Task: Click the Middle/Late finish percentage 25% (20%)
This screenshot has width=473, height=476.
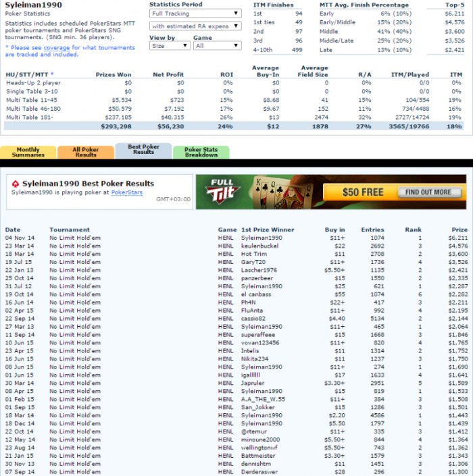Action: (x=395, y=41)
